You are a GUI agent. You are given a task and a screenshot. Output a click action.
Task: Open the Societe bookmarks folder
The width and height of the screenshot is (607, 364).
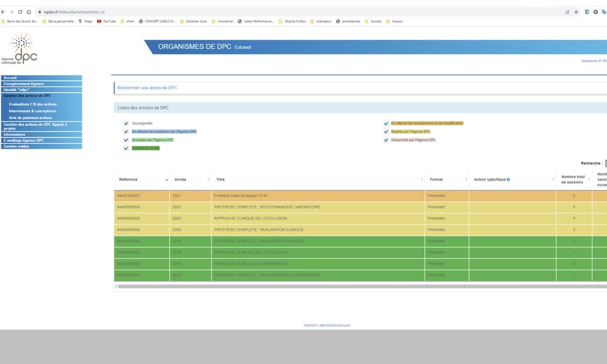click(373, 21)
